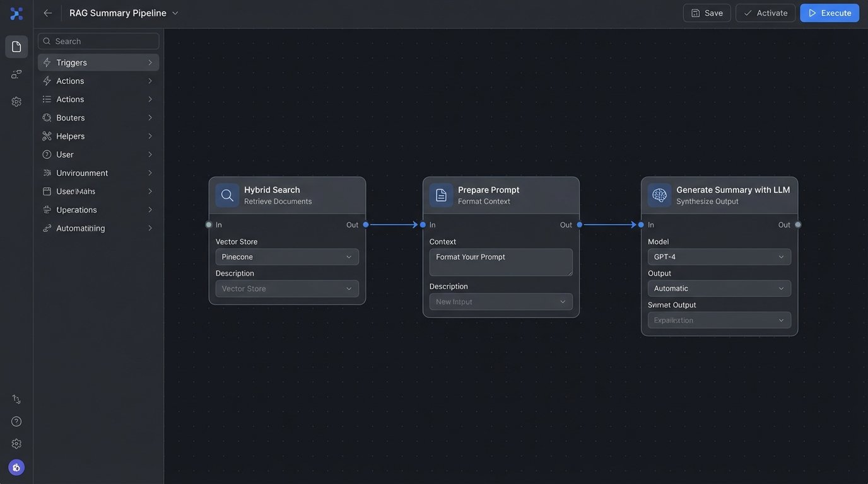This screenshot has height=484, width=868.
Task: Click the Format Your Prompt text area
Action: point(500,262)
